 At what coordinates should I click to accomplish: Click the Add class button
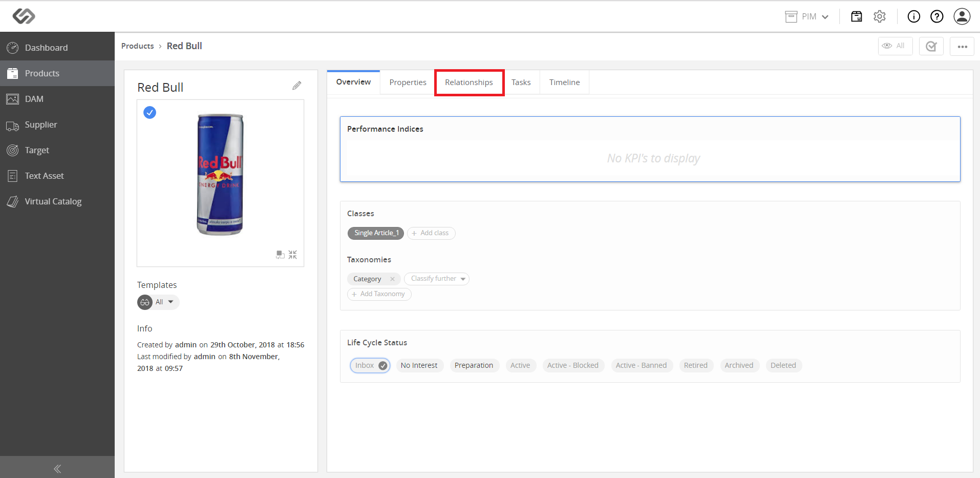(x=431, y=233)
